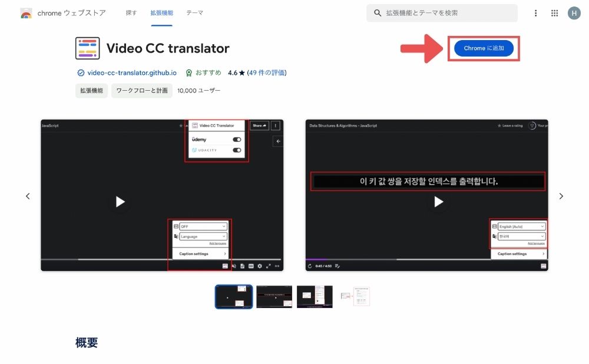
Task: Select the third screenshot thumbnail
Action: pos(315,296)
